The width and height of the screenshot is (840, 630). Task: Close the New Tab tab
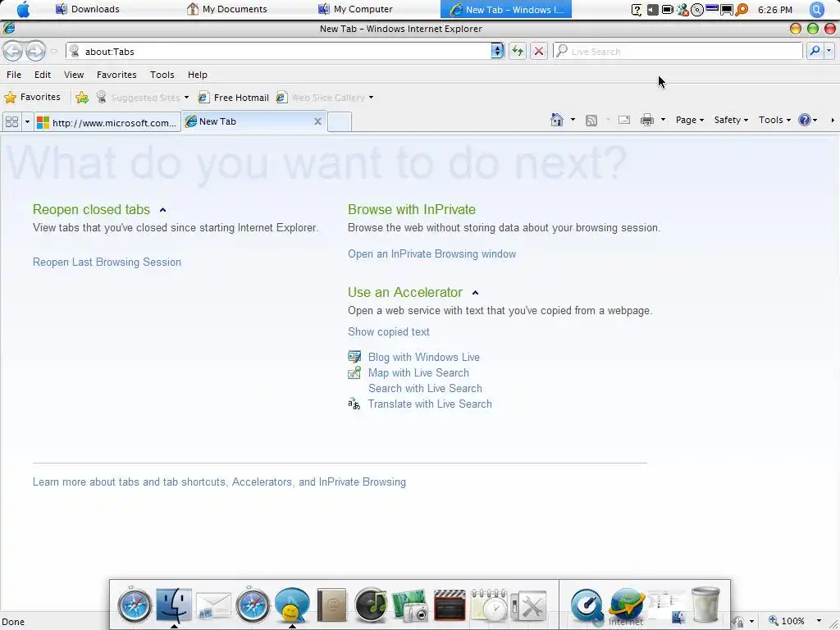click(317, 121)
